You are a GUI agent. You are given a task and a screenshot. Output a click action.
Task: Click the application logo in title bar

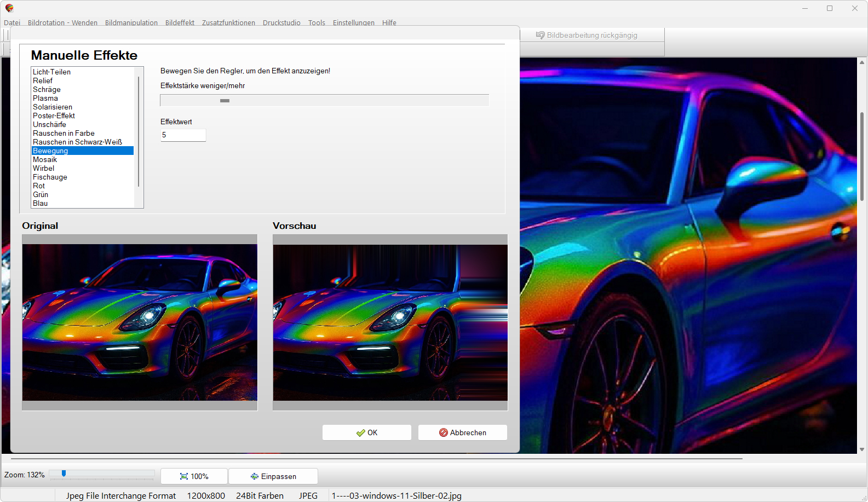tap(9, 8)
